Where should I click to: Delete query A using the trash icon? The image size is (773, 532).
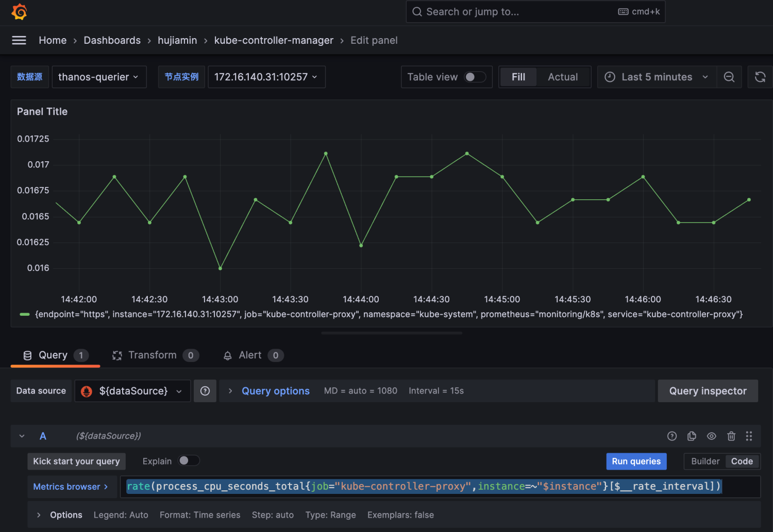731,436
